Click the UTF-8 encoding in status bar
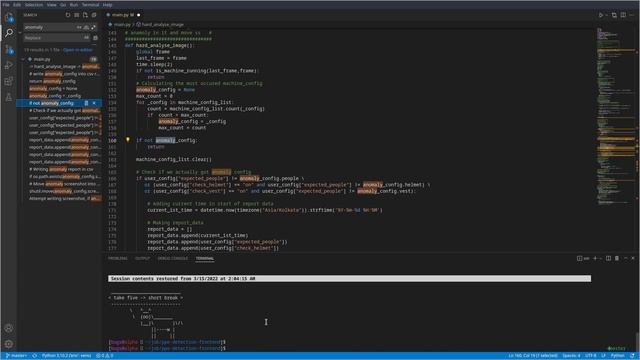This screenshot has width=640, height=360. point(591,356)
